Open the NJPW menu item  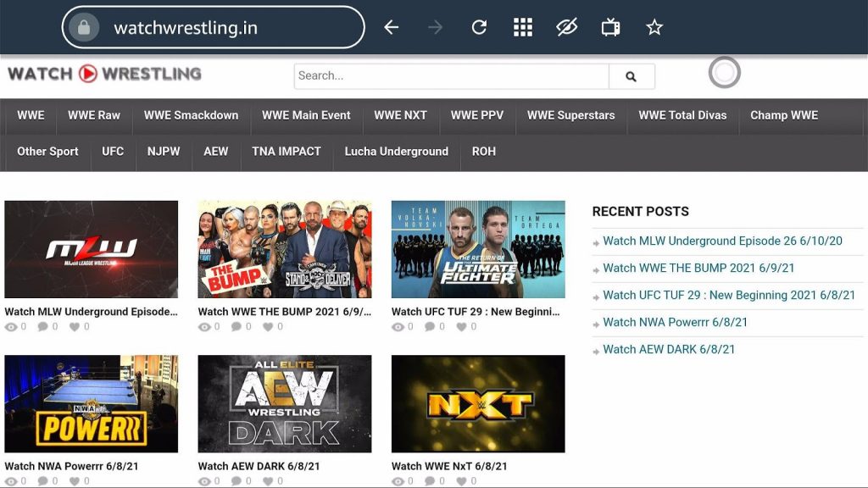(x=164, y=151)
